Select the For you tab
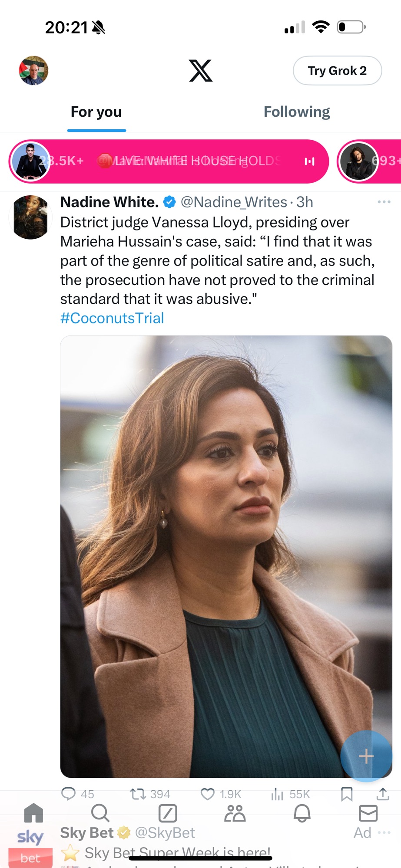This screenshot has height=868, width=401. pyautogui.click(x=96, y=112)
